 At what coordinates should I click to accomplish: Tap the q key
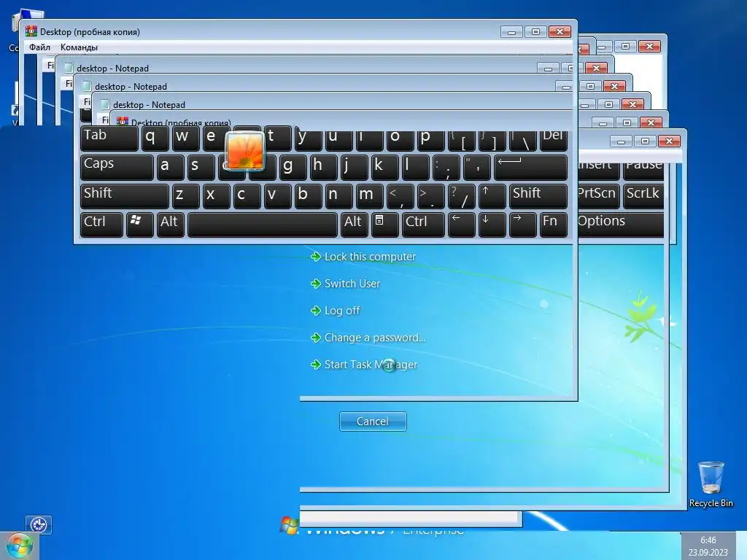(155, 139)
